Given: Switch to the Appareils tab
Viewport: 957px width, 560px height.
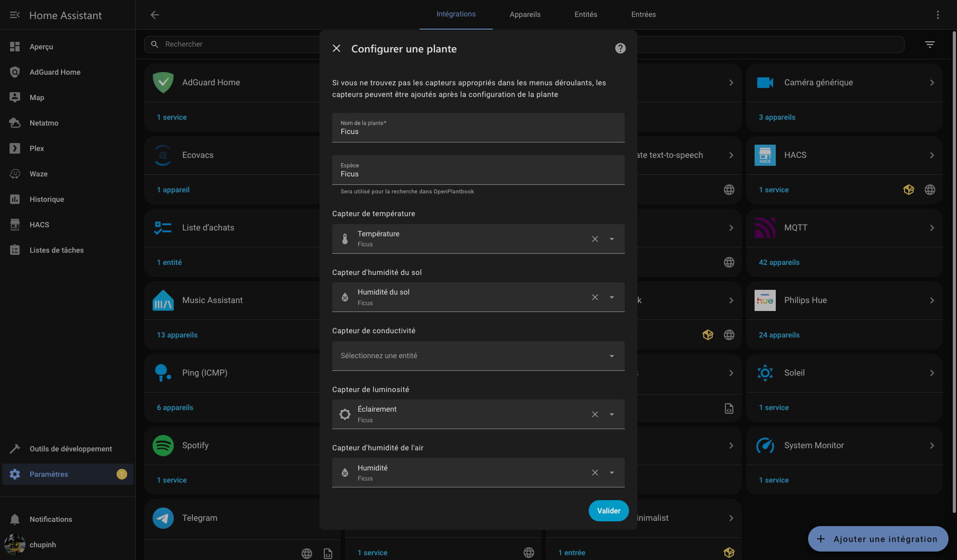Looking at the screenshot, I should pyautogui.click(x=525, y=15).
